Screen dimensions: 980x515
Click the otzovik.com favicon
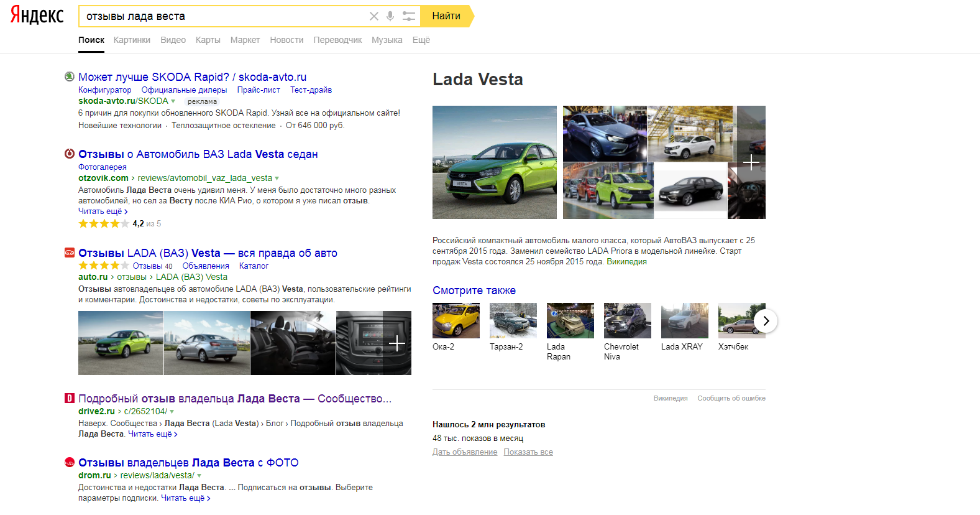pos(70,154)
